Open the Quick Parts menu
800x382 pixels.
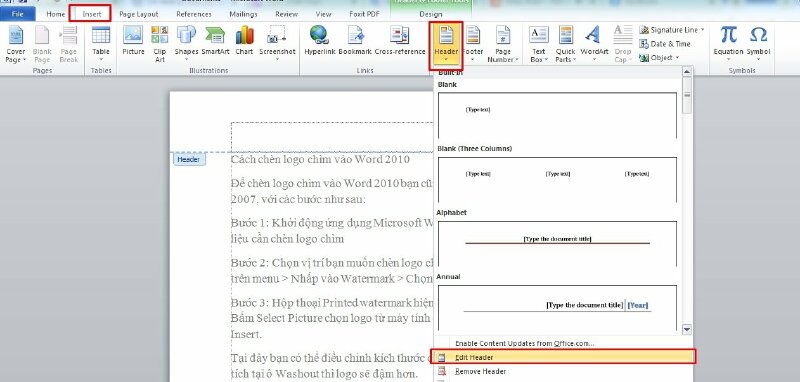tap(565, 44)
